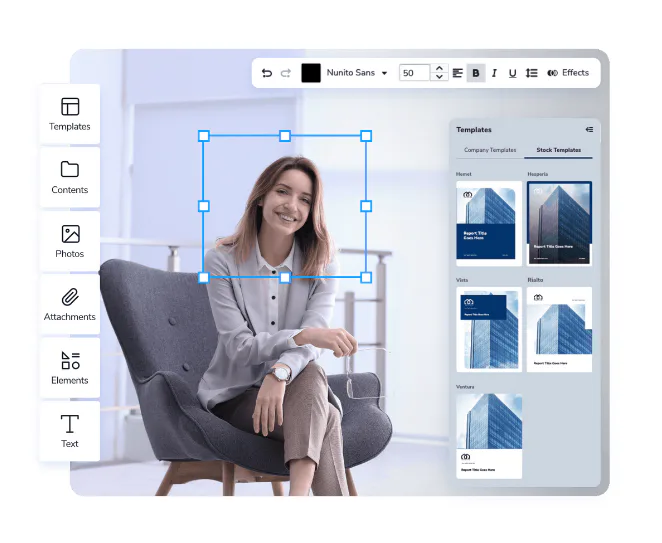Select the Vista template thumbnail
Viewport: 662px width, 543px height.
pyautogui.click(x=489, y=329)
